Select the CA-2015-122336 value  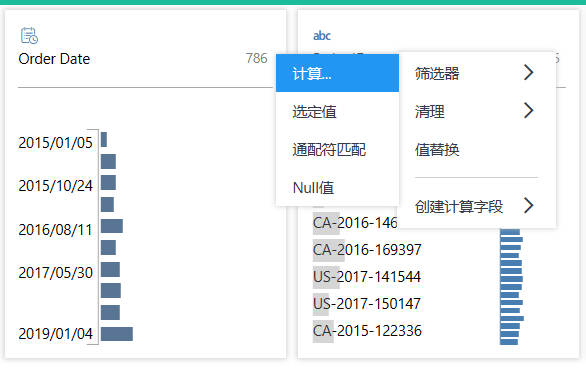(367, 331)
